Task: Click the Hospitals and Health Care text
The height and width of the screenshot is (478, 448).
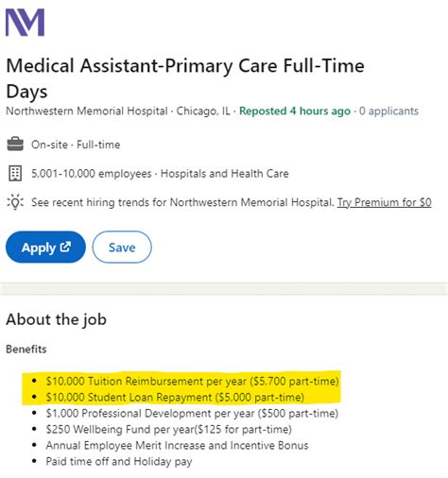Action: pos(225,174)
